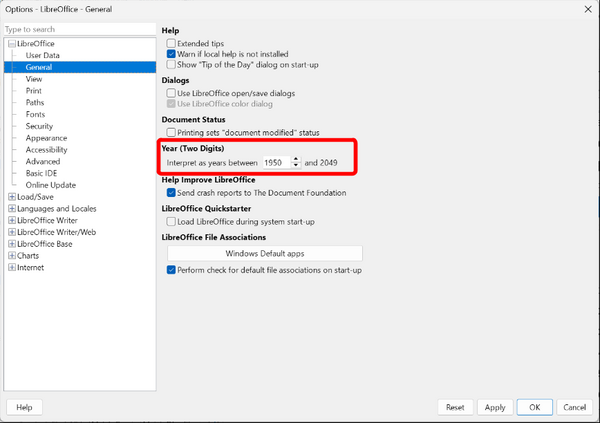Open the Appearance options page
This screenshot has width=600, height=423.
pyautogui.click(x=46, y=138)
